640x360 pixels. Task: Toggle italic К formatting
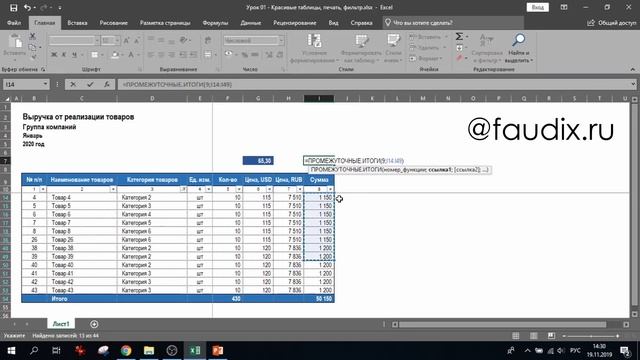click(64, 54)
